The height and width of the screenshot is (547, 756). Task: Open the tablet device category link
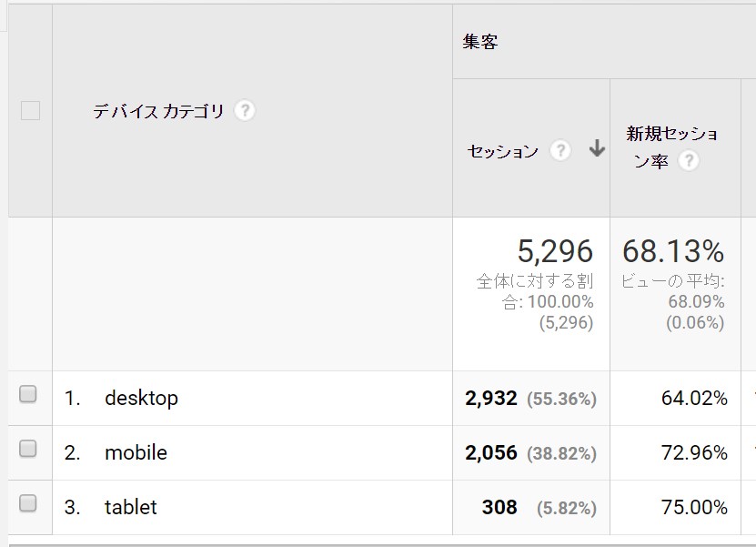[131, 508]
